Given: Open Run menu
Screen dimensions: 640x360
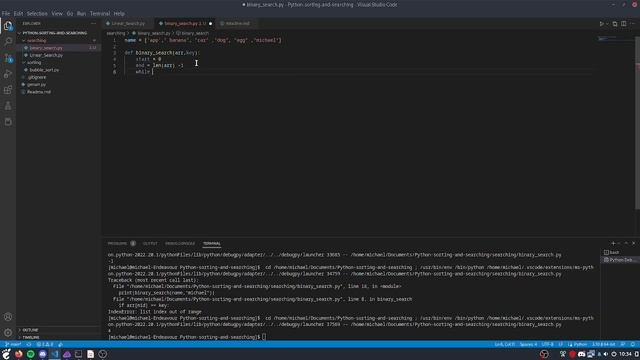Looking at the screenshot, I should 81,13.
